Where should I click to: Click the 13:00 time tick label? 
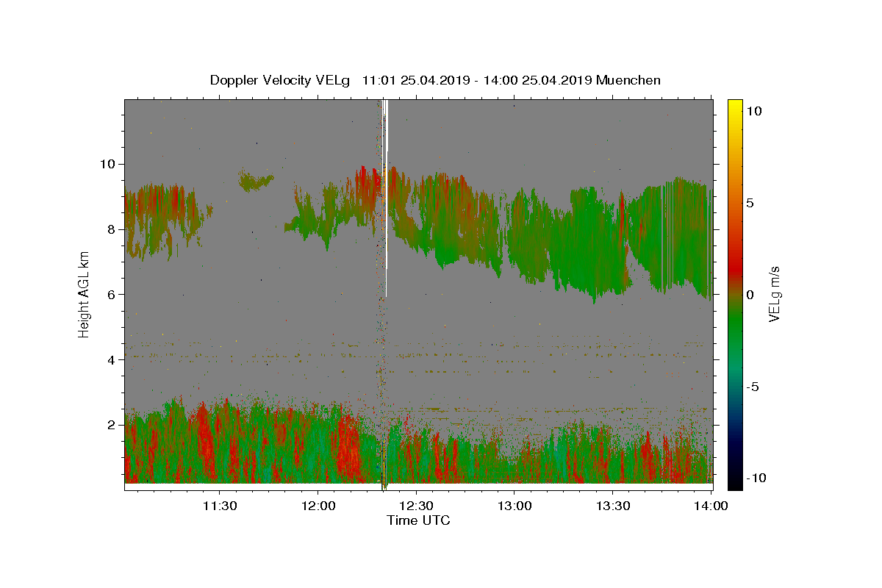[x=514, y=506]
